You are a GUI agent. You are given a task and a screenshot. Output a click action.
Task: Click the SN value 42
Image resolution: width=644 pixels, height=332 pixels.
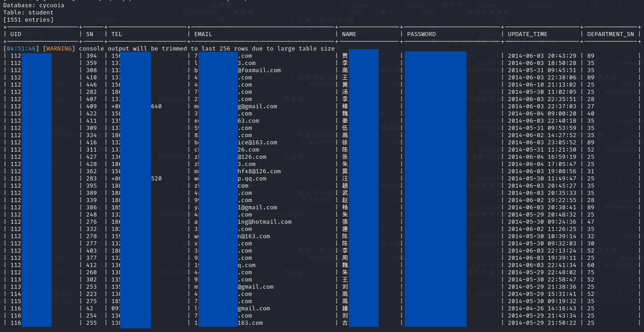click(x=89, y=309)
